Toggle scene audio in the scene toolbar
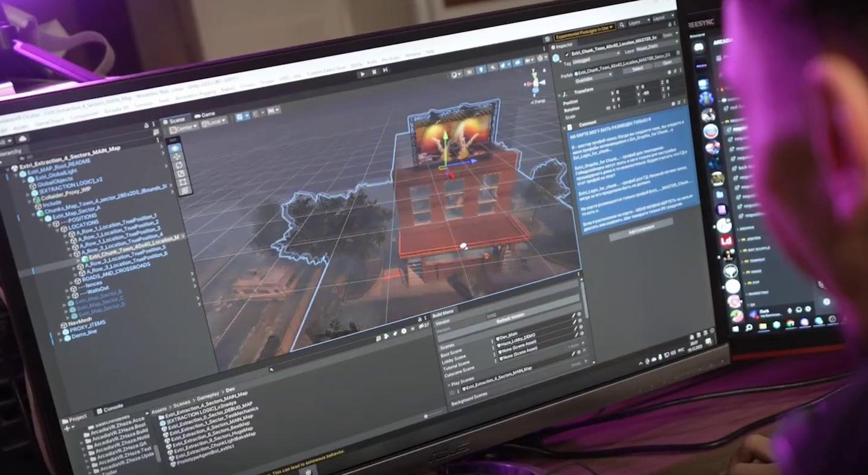 click(x=492, y=67)
